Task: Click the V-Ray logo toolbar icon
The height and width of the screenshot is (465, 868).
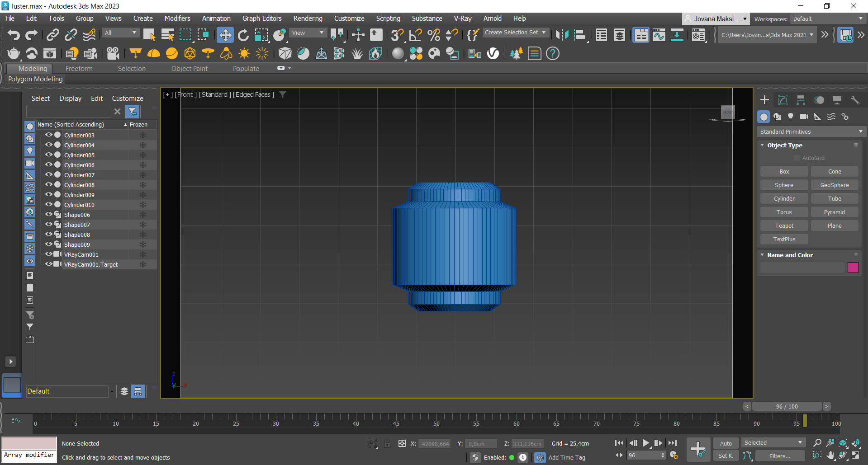Action: 493,53
